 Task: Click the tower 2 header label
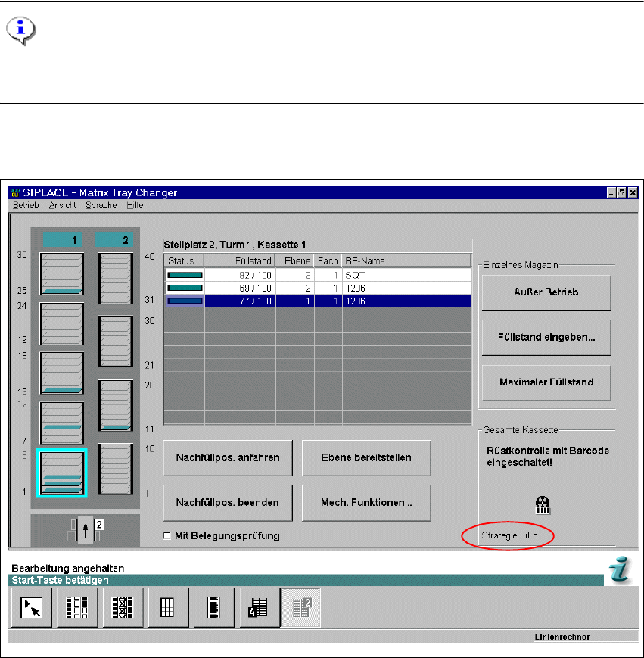pyautogui.click(x=114, y=240)
